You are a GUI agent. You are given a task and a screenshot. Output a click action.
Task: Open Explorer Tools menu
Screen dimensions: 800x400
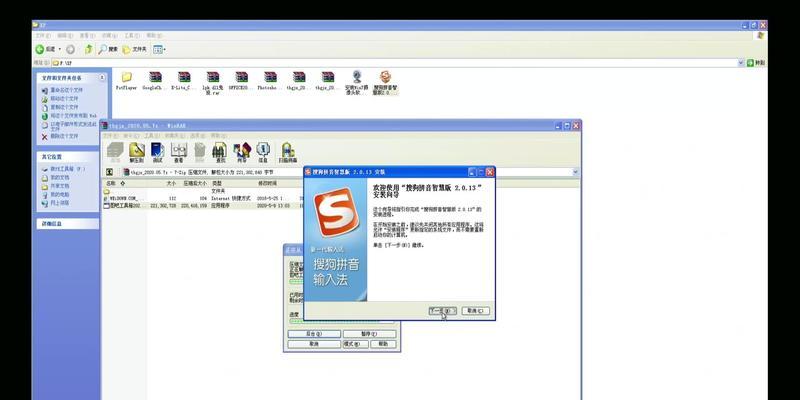(132, 36)
